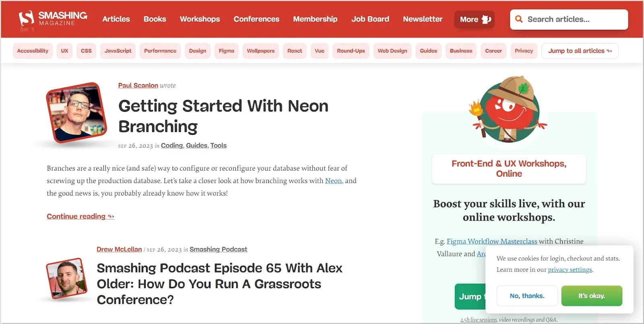Click the mascot cat explorer illustration
644x324 pixels.
pyautogui.click(x=509, y=109)
